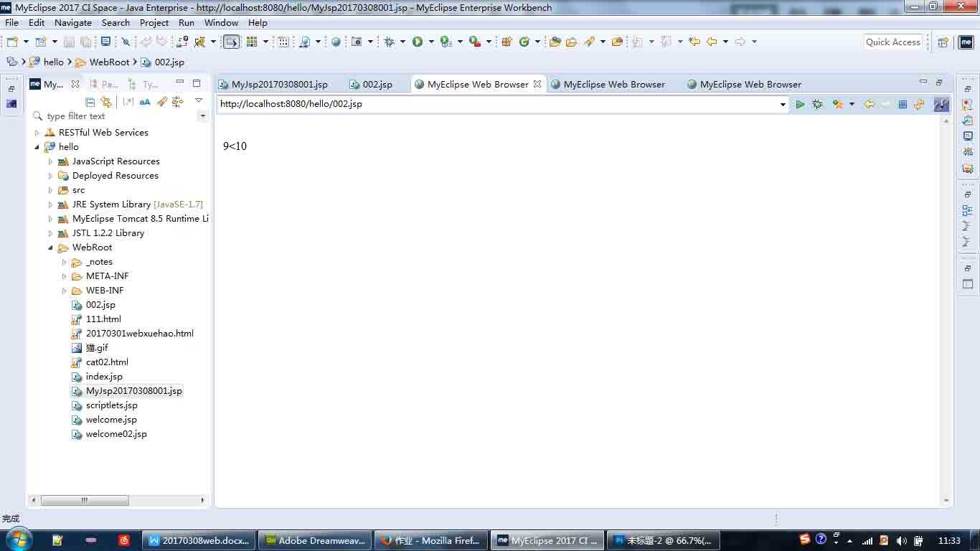Open the explorer View Menu triangle
Image resolution: width=980 pixels, height=551 pixels.
(x=199, y=100)
